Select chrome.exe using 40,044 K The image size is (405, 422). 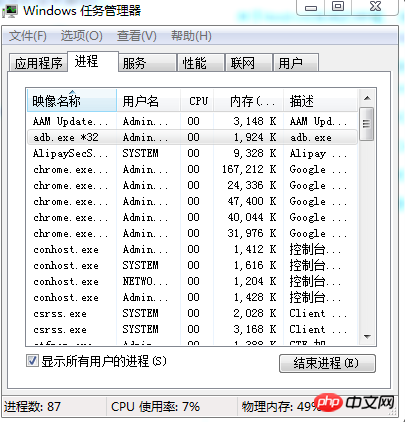tap(192, 217)
